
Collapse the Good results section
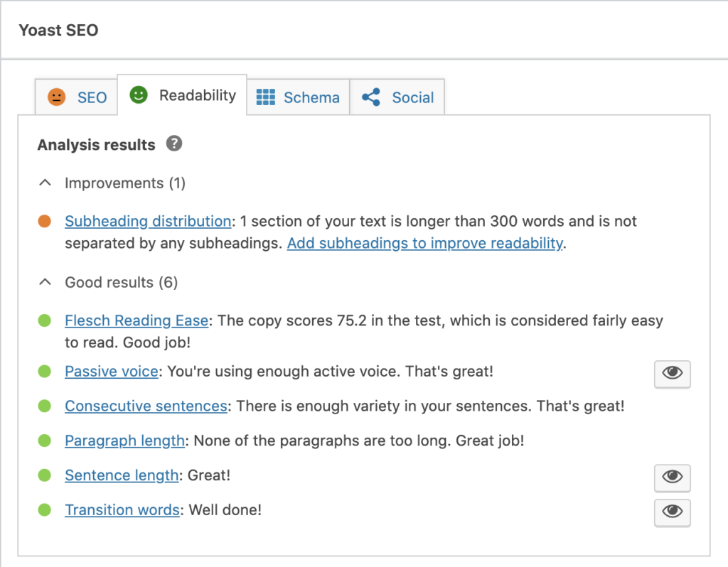44,282
